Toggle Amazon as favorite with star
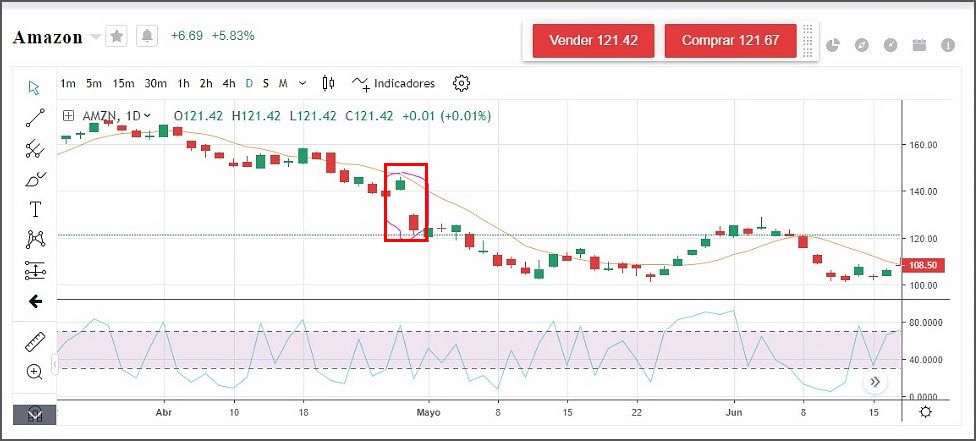The width and height of the screenshot is (976, 441). point(117,36)
